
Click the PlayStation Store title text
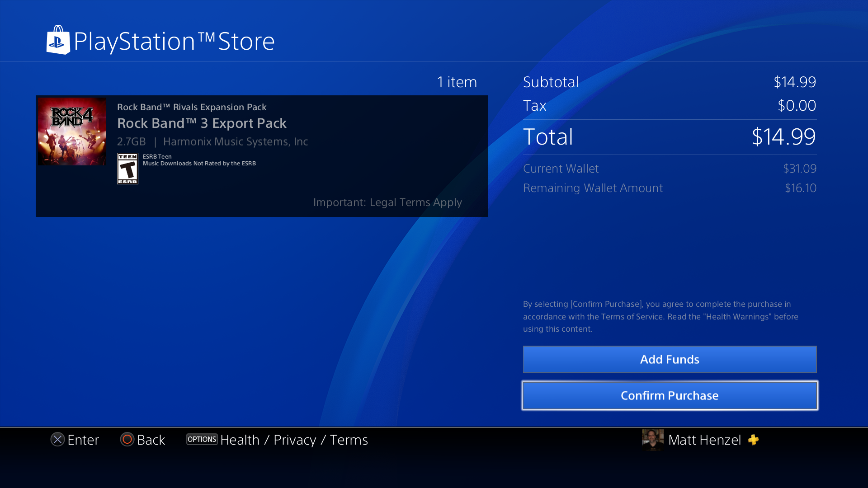pos(174,41)
